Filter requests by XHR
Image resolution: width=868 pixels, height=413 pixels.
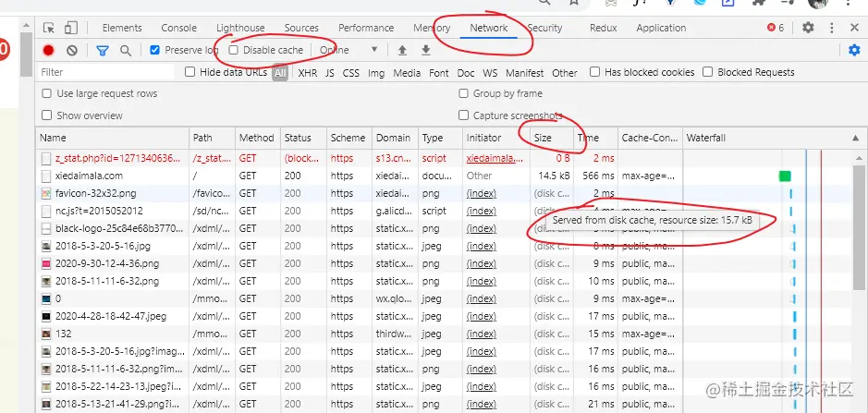tap(307, 72)
